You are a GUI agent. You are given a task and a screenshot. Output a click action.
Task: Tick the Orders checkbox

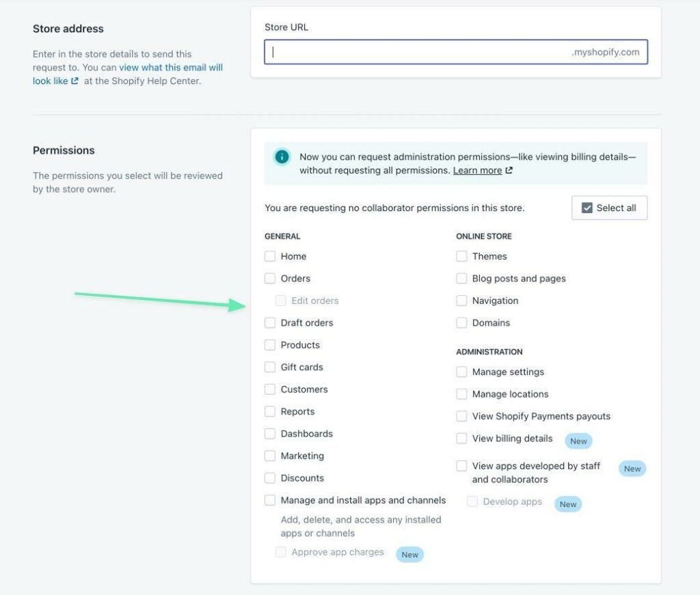pos(270,279)
